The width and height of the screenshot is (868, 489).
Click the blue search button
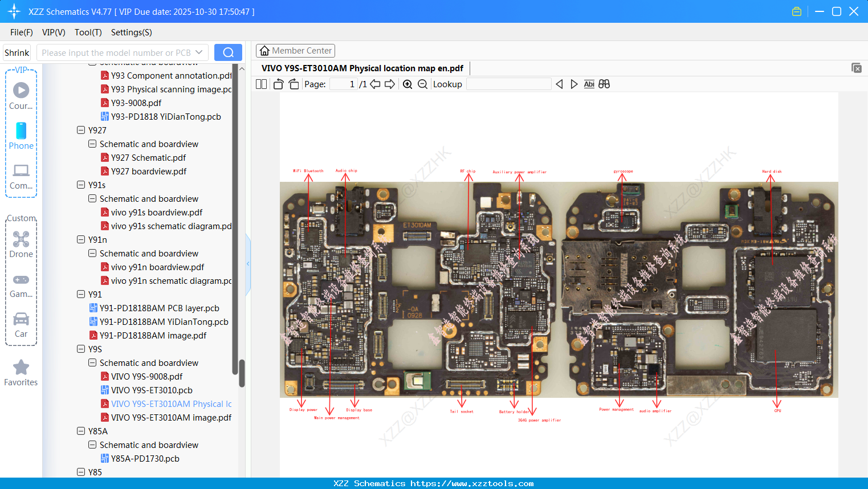(x=228, y=52)
